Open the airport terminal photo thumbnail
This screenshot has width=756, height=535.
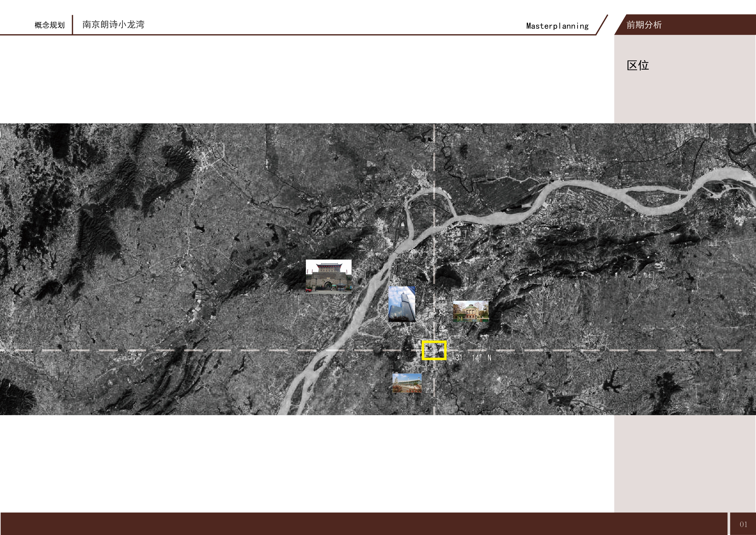pos(407,383)
